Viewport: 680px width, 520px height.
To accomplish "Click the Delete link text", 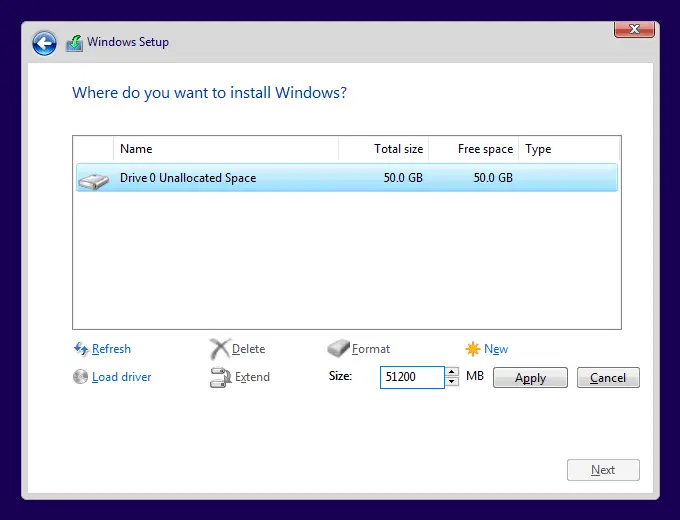I will coord(248,349).
